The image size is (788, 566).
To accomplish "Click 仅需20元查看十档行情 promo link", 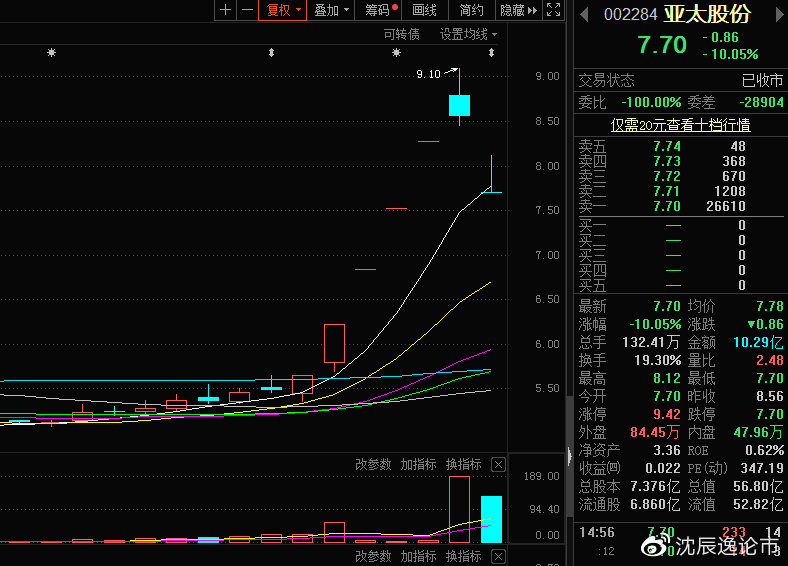I will 680,125.
